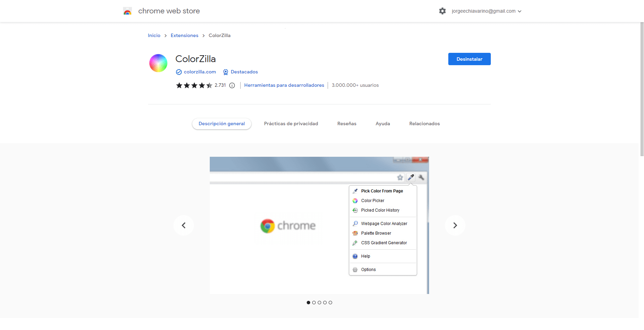
Task: Open the settings gear icon
Action: click(442, 11)
